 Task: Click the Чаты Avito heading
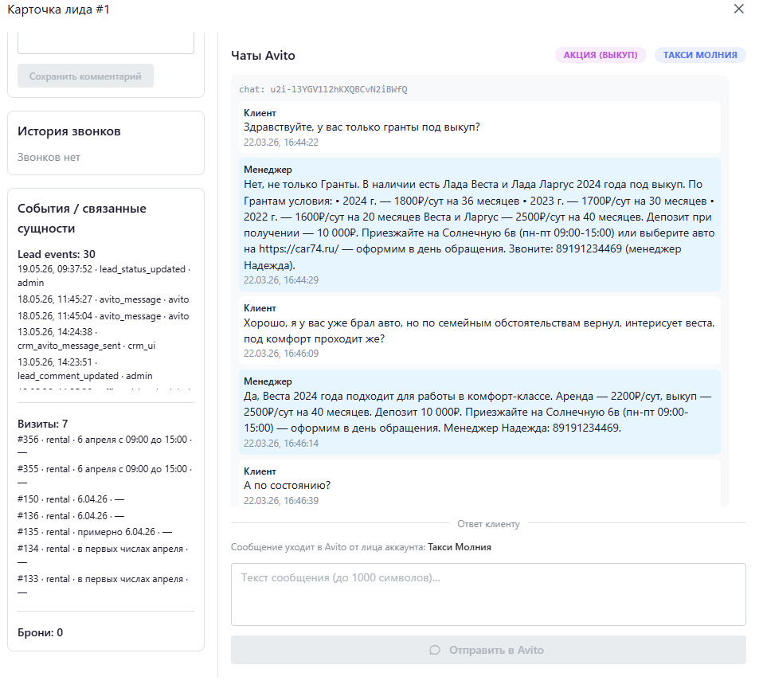pos(263,56)
